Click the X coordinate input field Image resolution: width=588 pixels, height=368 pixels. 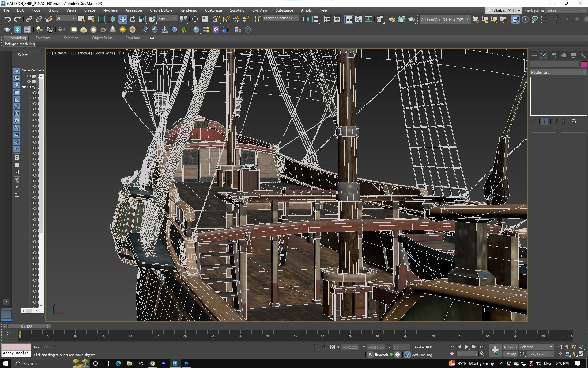(x=350, y=347)
